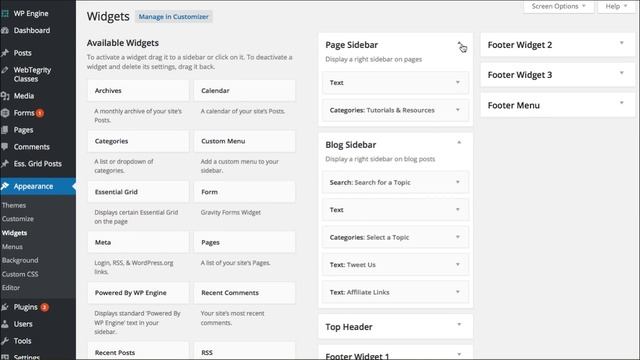
Task: Expand the Footer Widget 3 area
Action: click(x=622, y=73)
